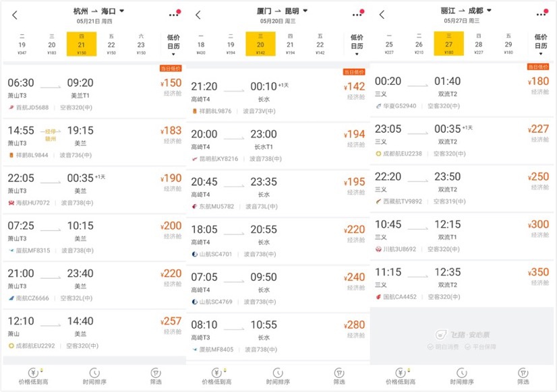The image size is (557, 392).
Task: Switch to date 19 in 厦门→昆明 date strip
Action: (231, 44)
